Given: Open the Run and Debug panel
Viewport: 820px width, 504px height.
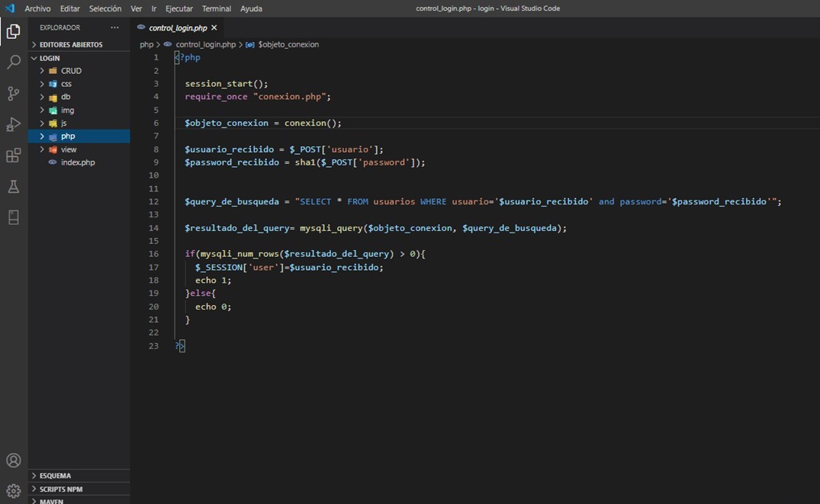Looking at the screenshot, I should coord(13,124).
